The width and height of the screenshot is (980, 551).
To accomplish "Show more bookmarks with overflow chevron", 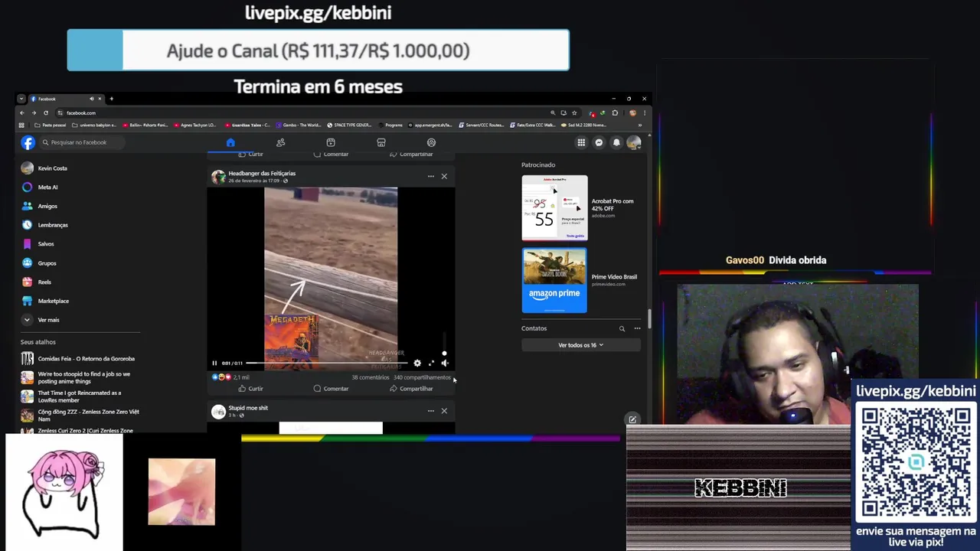I will coord(640,125).
